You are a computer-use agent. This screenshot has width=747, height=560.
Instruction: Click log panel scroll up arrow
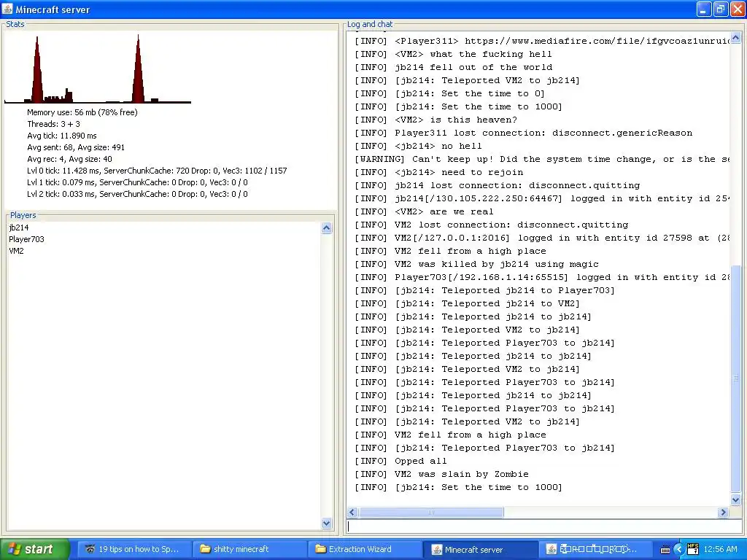pyautogui.click(x=735, y=37)
